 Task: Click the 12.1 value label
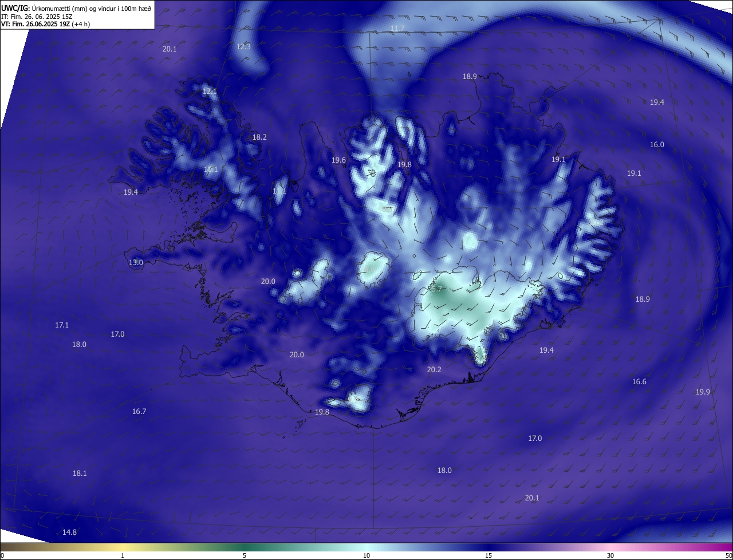(210, 91)
